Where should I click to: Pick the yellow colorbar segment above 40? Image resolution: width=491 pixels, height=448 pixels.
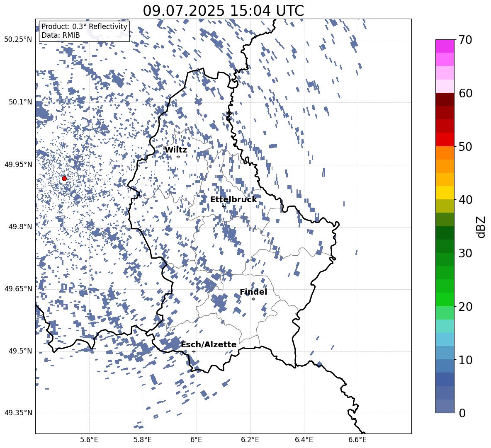(445, 193)
